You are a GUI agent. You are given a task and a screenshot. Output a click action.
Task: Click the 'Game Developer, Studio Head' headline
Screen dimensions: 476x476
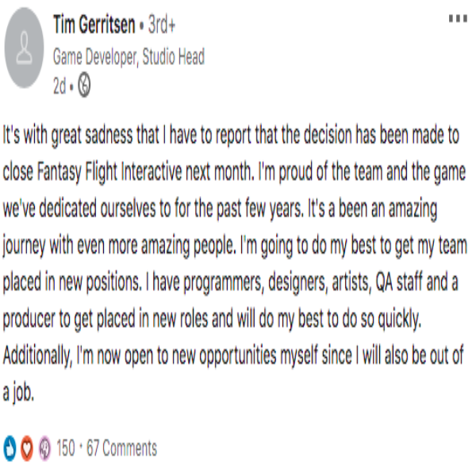point(129,56)
